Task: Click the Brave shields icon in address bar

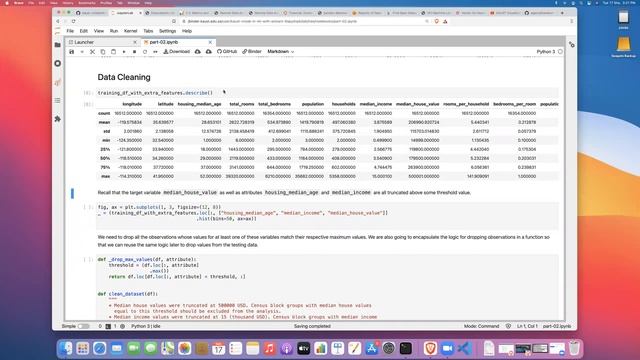Action: tap(436, 21)
